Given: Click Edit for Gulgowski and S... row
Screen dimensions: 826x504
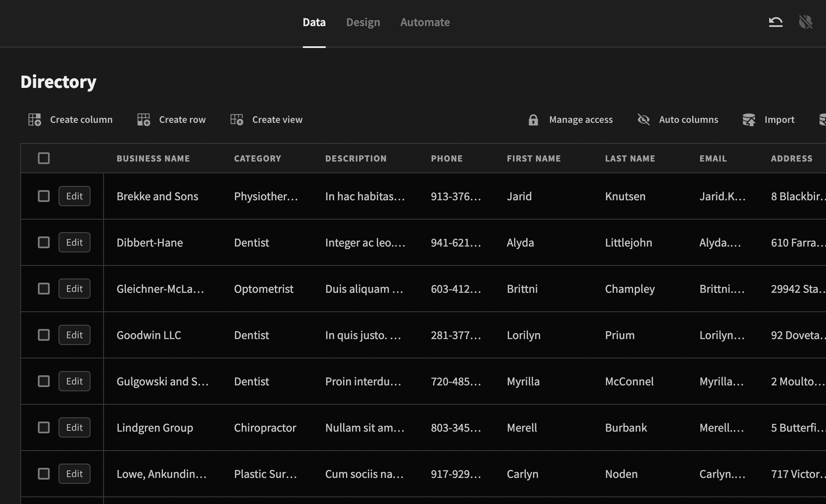Looking at the screenshot, I should click(75, 381).
